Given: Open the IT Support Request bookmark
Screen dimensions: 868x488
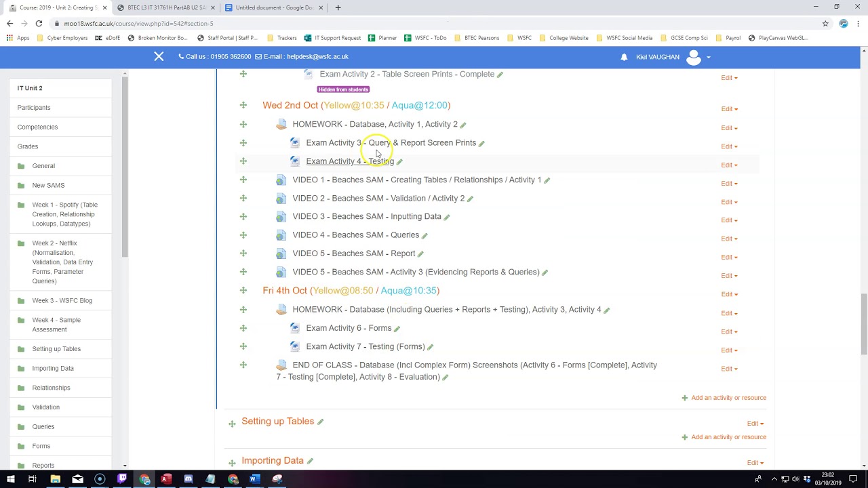Looking at the screenshot, I should (332, 38).
